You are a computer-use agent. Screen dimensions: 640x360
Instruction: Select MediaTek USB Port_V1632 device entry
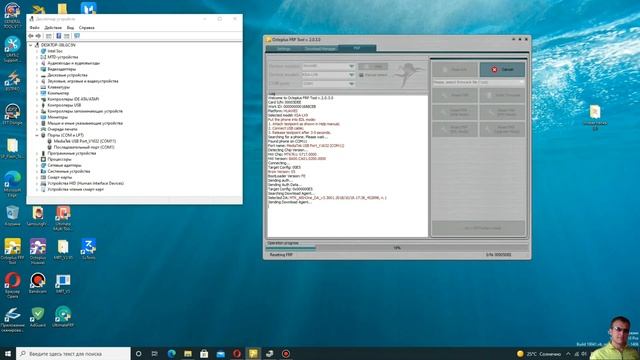tap(84, 141)
